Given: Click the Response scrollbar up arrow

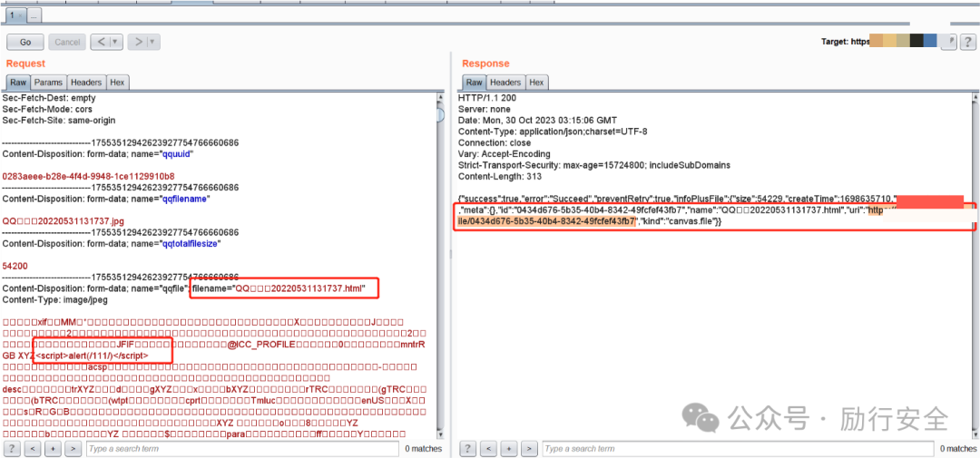Looking at the screenshot, I should click(975, 97).
